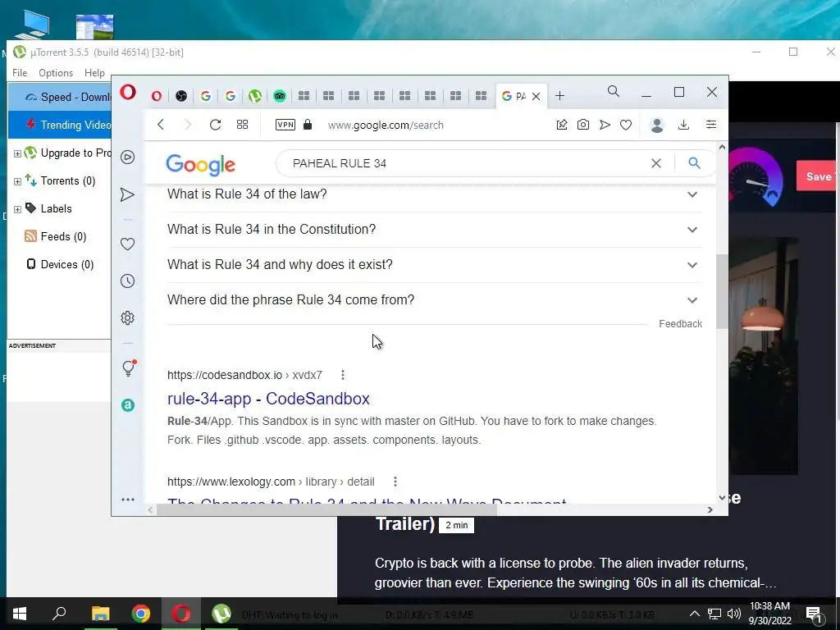Viewport: 840px width, 630px height.
Task: Expand 'What is Rule 34 and why does it exist?'
Action: (435, 265)
